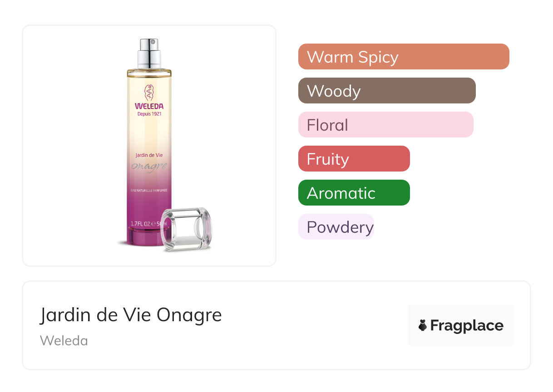
Task: Click the Fragplace perfume bottle icon
Action: coord(423,325)
